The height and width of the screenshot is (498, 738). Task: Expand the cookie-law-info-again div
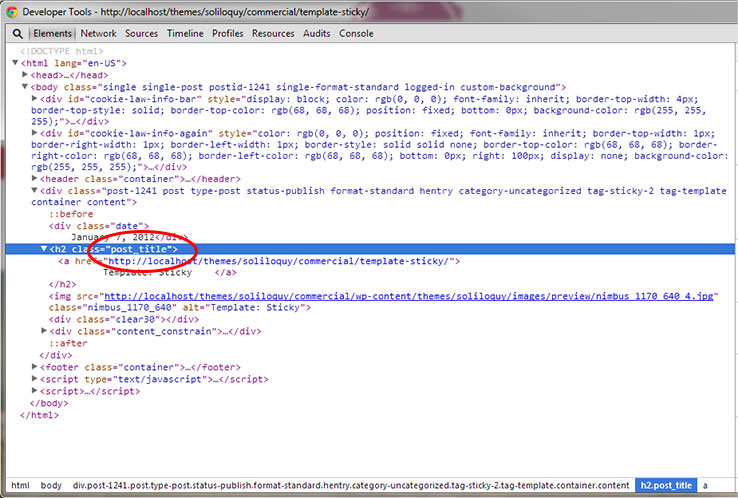(x=34, y=133)
